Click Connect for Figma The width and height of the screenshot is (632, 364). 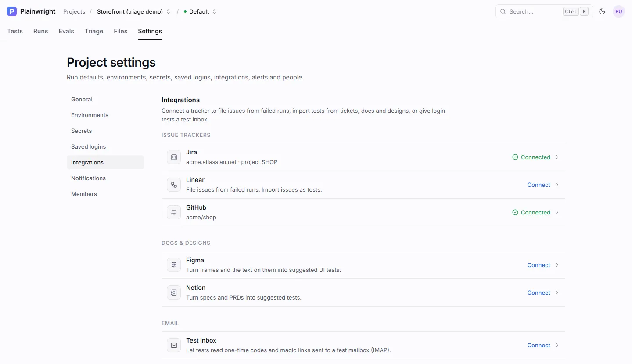coord(539,265)
